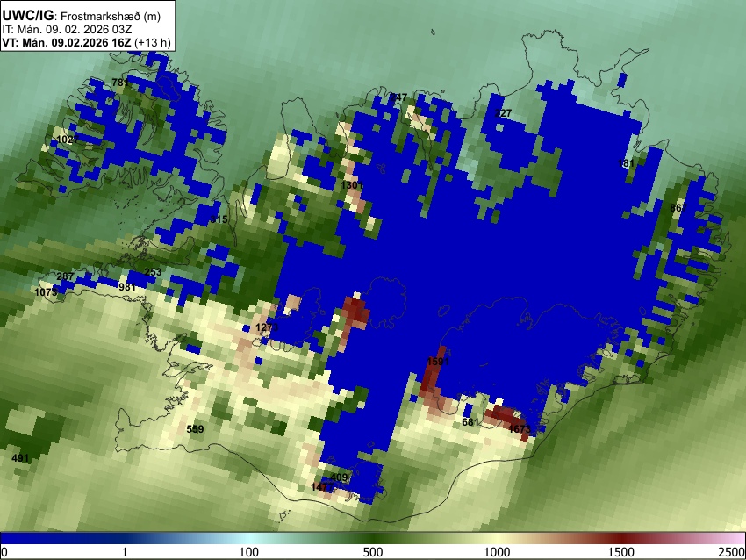Click the 1301 value label
746x560 pixels.
tap(352, 185)
